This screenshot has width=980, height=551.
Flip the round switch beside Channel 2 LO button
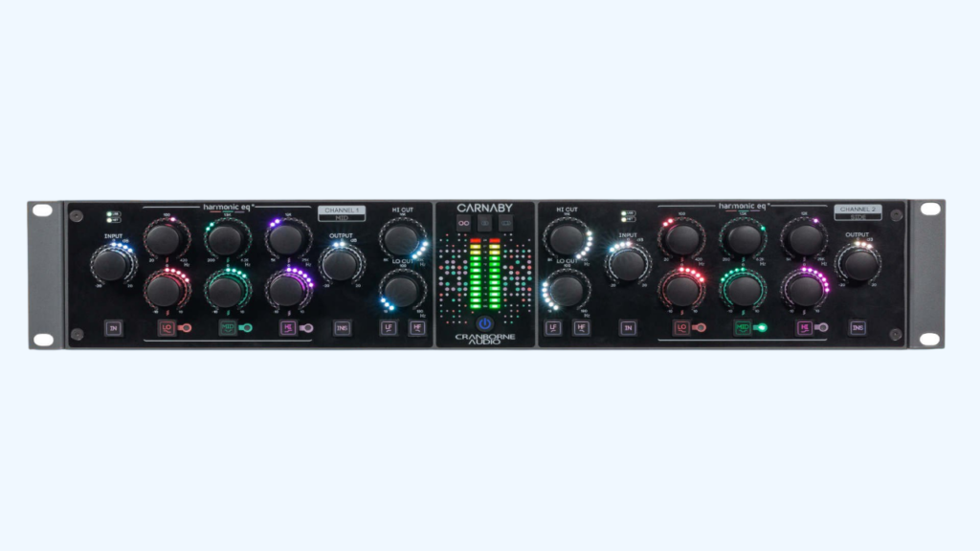click(700, 327)
